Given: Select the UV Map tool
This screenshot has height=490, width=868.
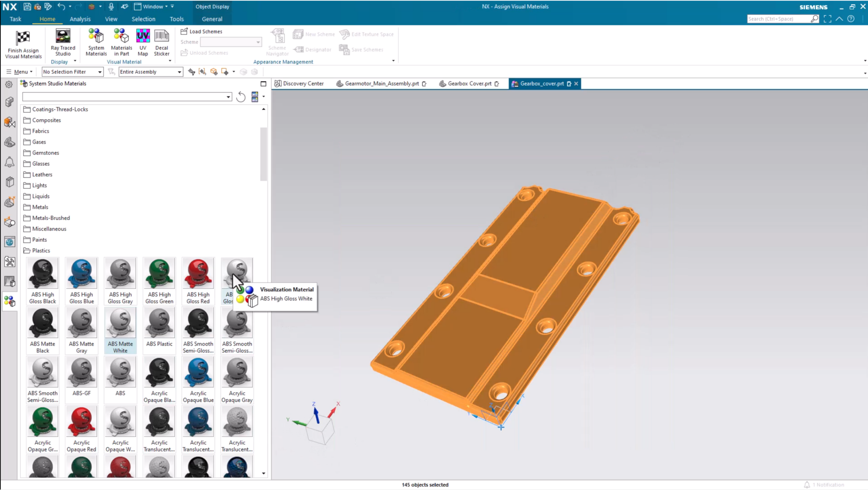Looking at the screenshot, I should pos(143,42).
